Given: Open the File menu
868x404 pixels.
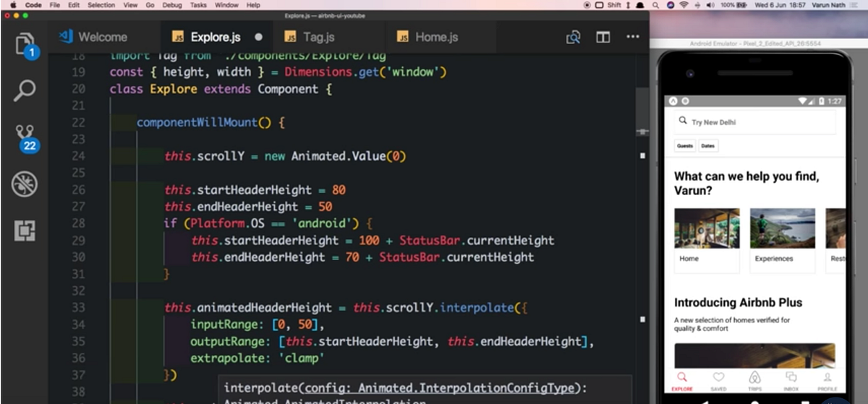Looking at the screenshot, I should 54,5.
